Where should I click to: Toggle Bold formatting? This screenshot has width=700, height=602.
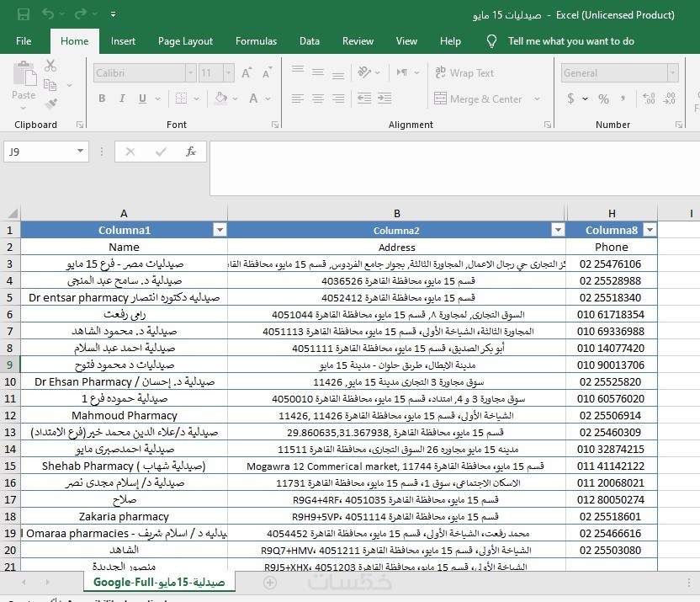[102, 99]
